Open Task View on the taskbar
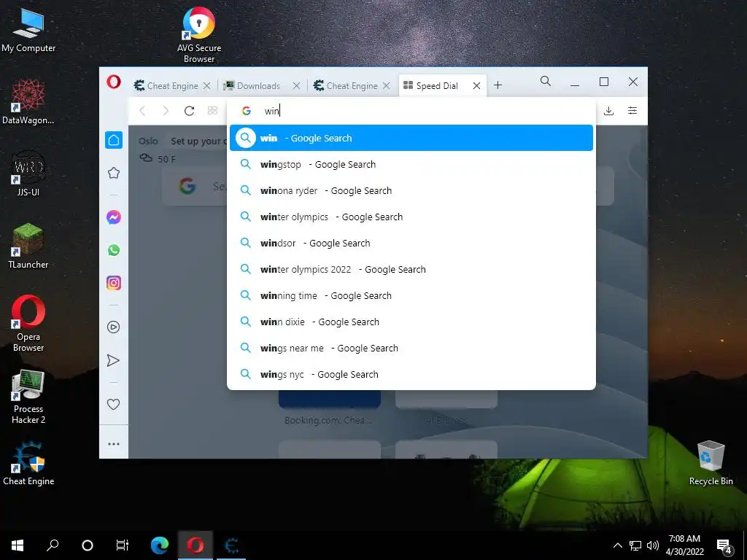Image resolution: width=747 pixels, height=560 pixels. 123,545
